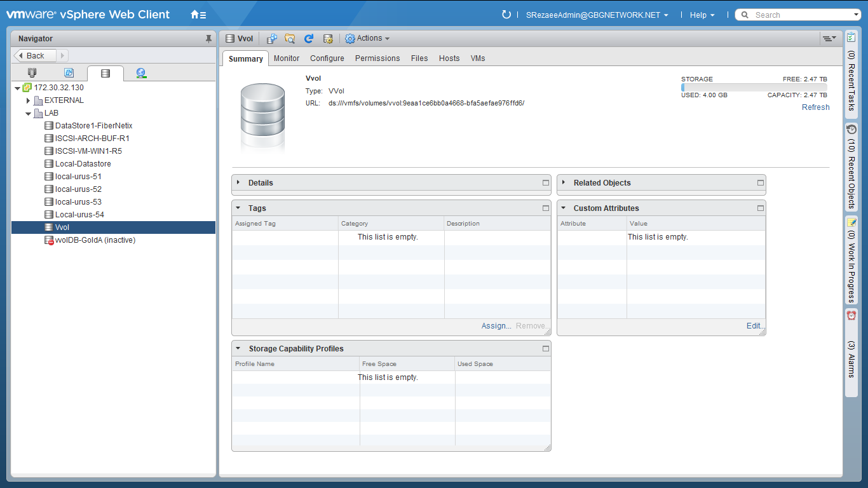Maximize the Related Objects panel
Screen dimensions: 868x488
click(x=760, y=182)
